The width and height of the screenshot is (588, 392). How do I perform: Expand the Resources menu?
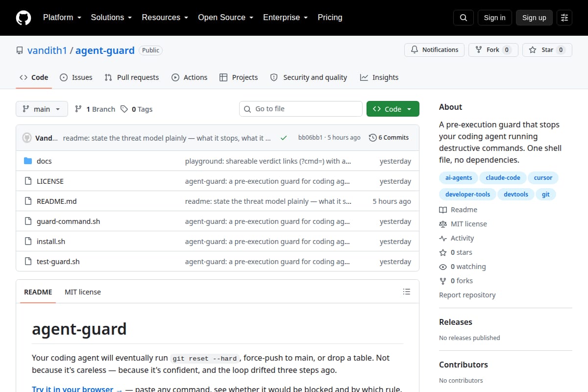click(x=165, y=17)
